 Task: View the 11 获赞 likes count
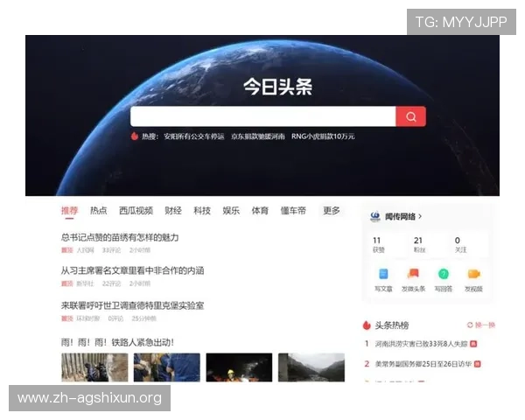point(378,244)
